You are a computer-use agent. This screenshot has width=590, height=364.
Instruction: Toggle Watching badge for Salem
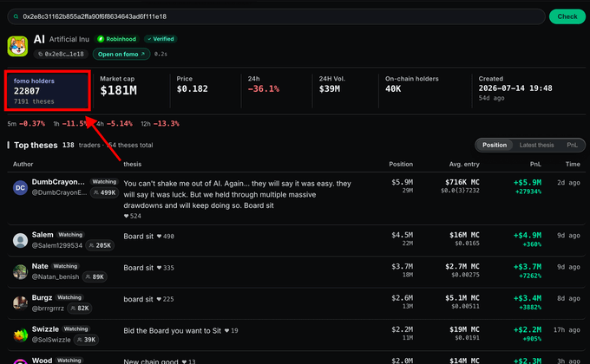coord(70,235)
